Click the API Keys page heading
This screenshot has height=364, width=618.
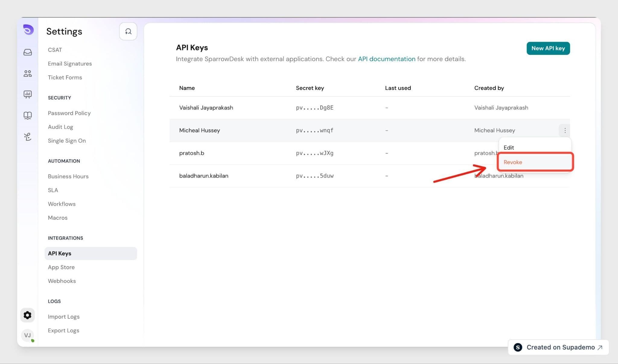[x=192, y=48]
